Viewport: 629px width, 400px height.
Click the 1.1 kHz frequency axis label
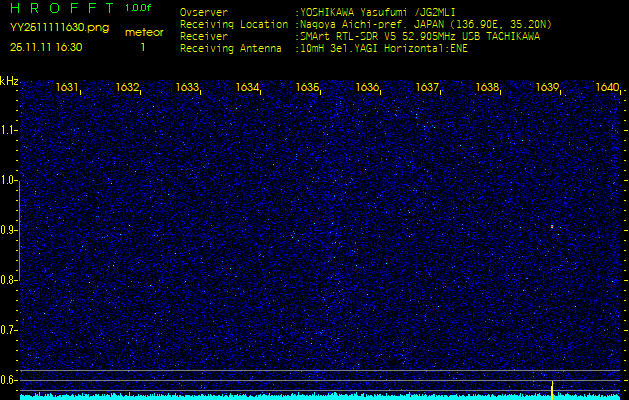[x=9, y=130]
